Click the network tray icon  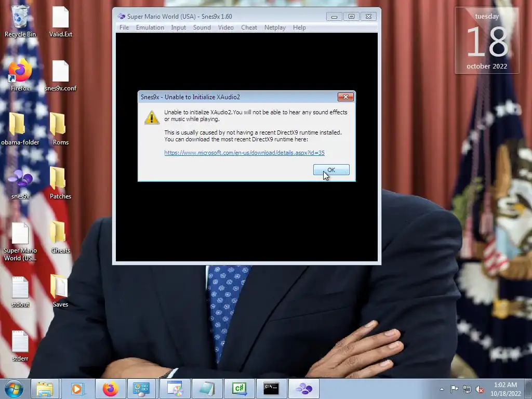click(467, 390)
